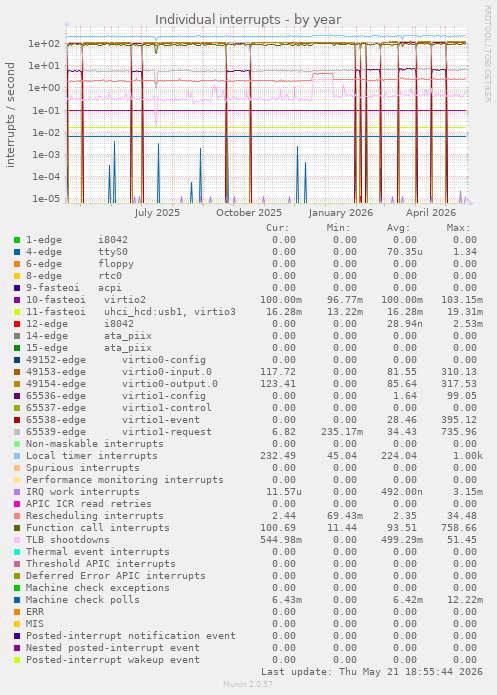
Task: Click the Munin 2.0.57 footer text
Action: [x=248, y=684]
